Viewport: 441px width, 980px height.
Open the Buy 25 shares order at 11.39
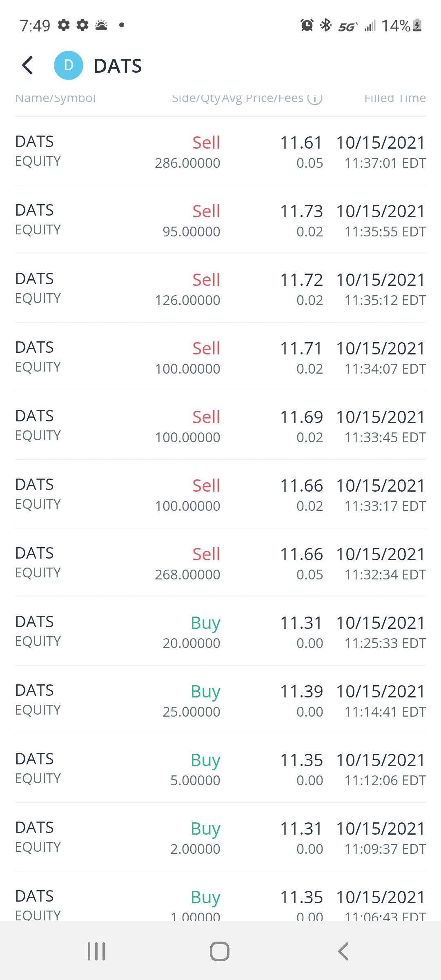220,700
